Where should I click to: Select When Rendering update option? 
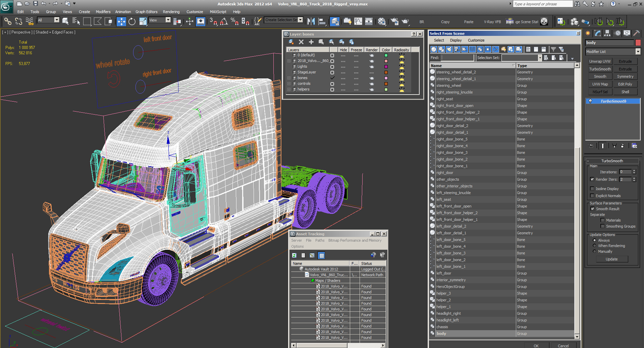[x=594, y=246]
